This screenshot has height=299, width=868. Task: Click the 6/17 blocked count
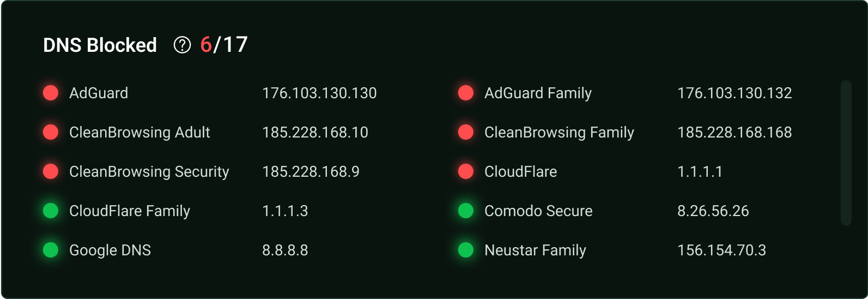coord(224,45)
